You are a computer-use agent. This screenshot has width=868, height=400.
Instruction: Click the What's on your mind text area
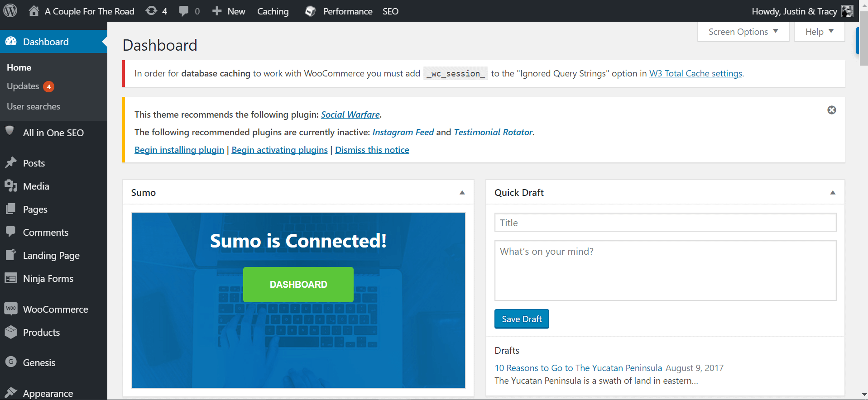coord(665,270)
